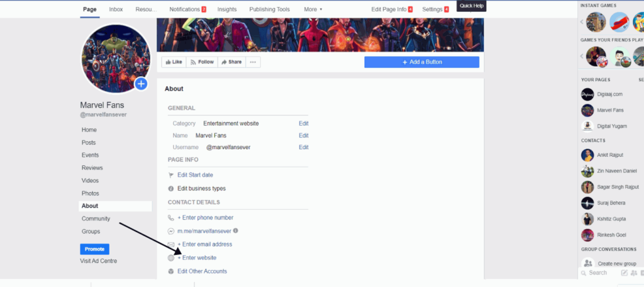Image resolution: width=644 pixels, height=287 pixels.
Task: Click the Messenger icon next to m.me link
Action: 171,231
